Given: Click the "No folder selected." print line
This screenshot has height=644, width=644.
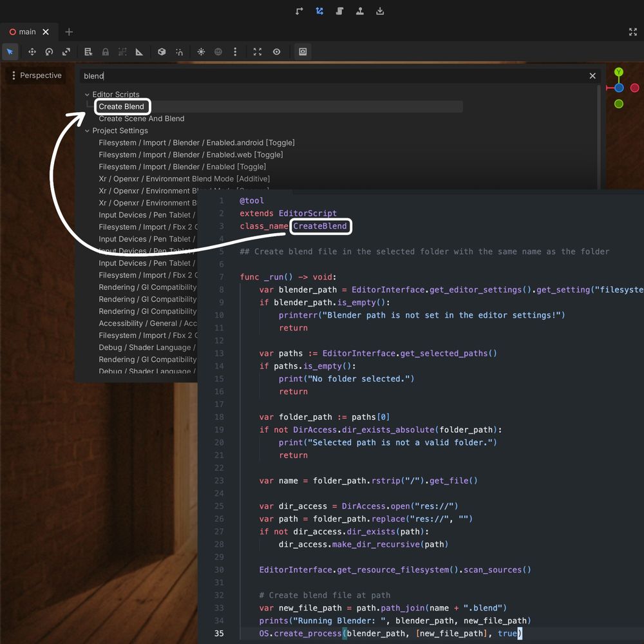Looking at the screenshot, I should click(x=346, y=379).
